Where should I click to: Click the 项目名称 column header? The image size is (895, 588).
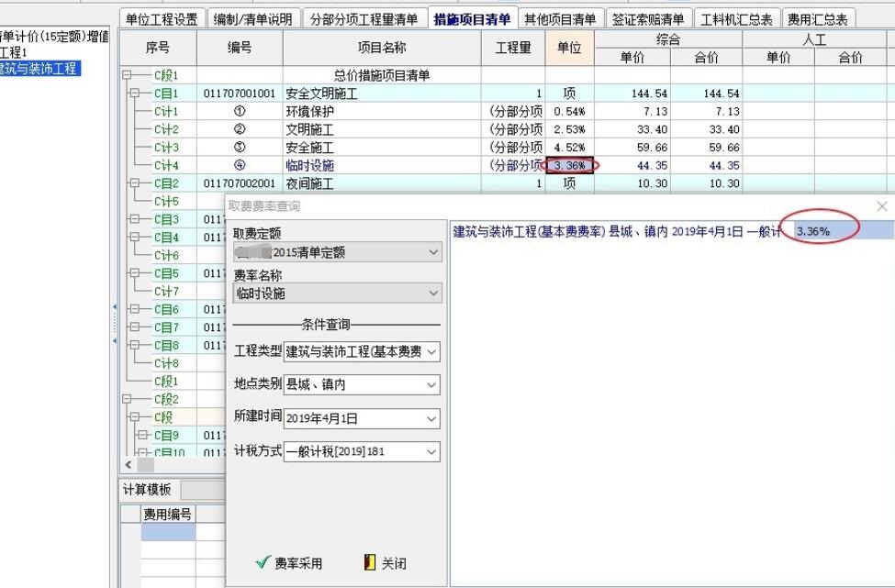coord(382,48)
